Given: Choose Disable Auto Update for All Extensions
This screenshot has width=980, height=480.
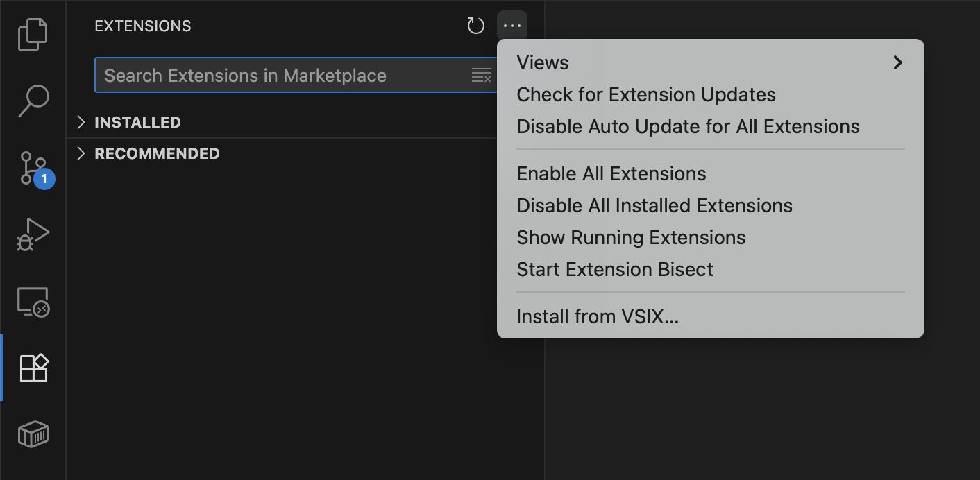Looking at the screenshot, I should click(688, 126).
